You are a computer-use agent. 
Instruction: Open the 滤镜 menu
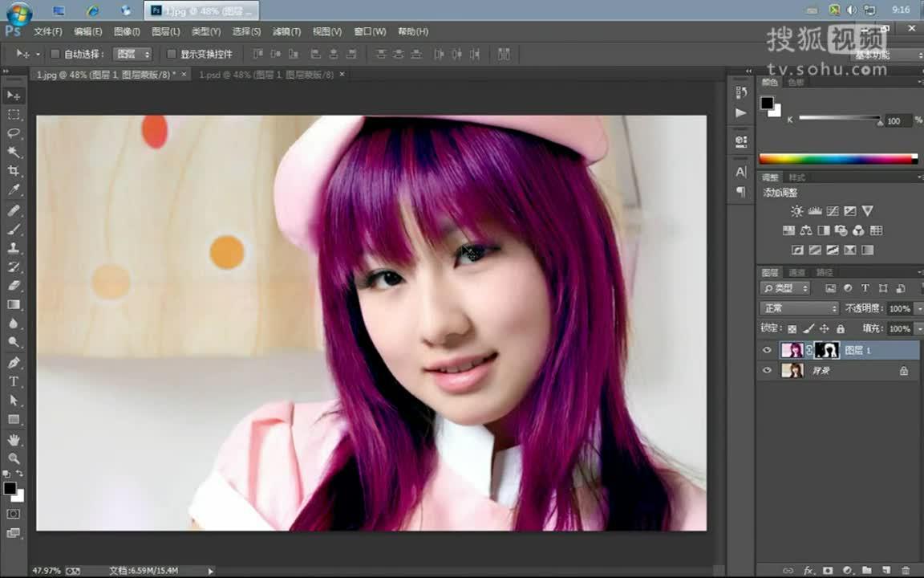[286, 31]
